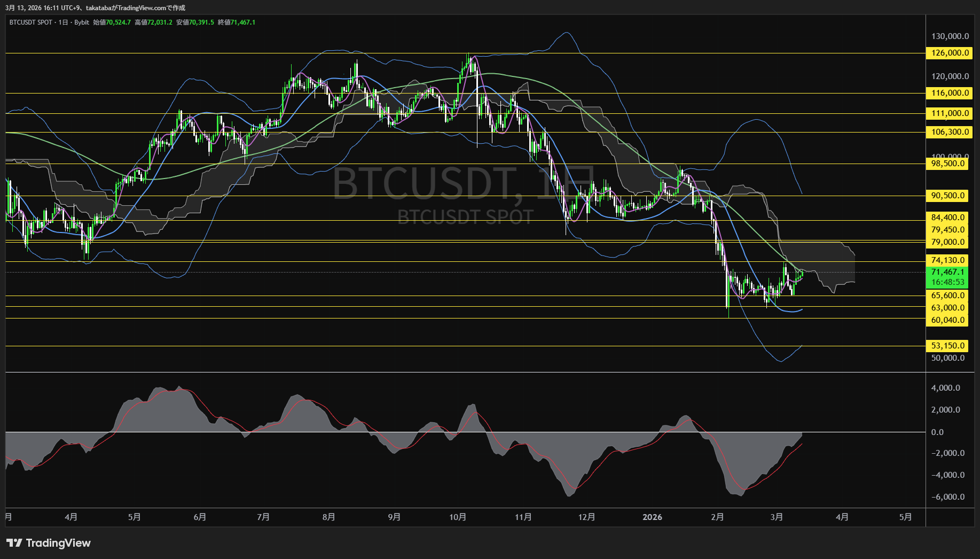Select the 12月 month label on time axis
This screenshot has width=980, height=559.
(x=587, y=517)
